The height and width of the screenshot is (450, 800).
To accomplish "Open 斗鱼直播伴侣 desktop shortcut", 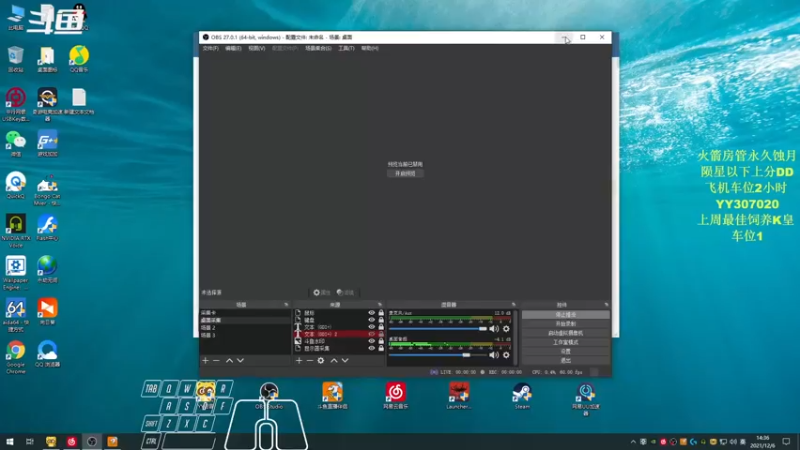I will (x=333, y=396).
